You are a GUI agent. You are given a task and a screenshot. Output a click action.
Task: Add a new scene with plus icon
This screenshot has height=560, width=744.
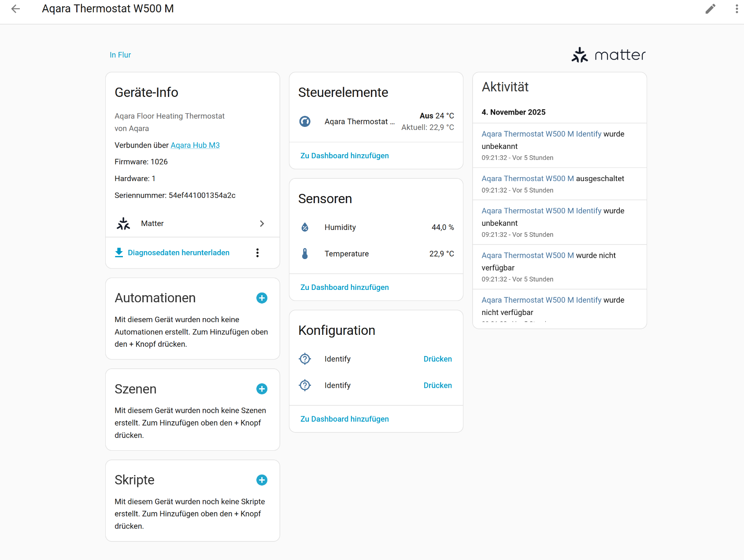(x=262, y=389)
